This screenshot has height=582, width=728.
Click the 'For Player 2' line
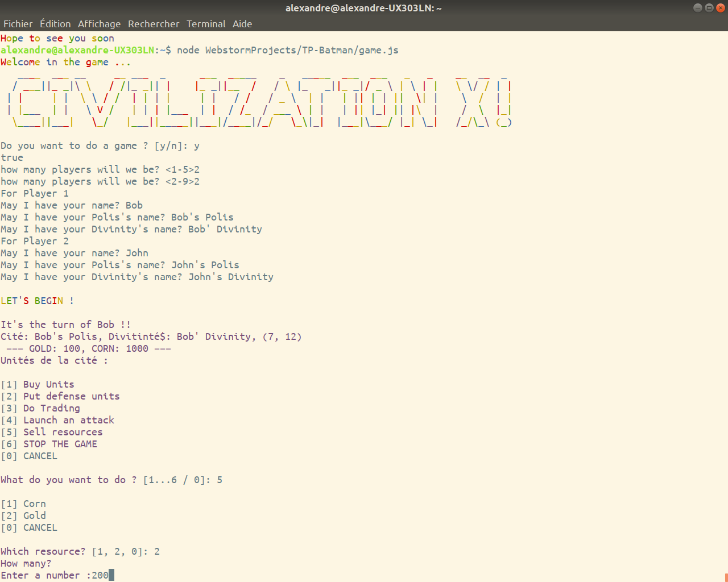coord(35,241)
